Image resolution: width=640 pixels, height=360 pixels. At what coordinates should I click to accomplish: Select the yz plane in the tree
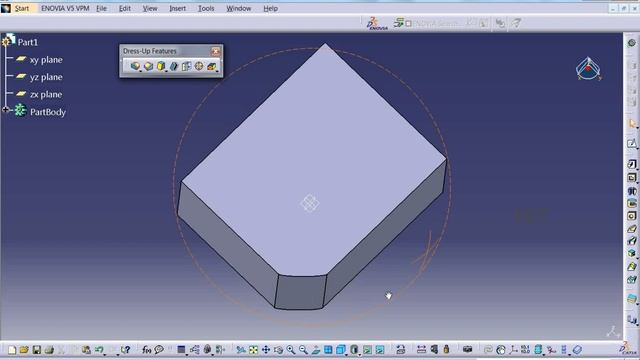[x=46, y=77]
